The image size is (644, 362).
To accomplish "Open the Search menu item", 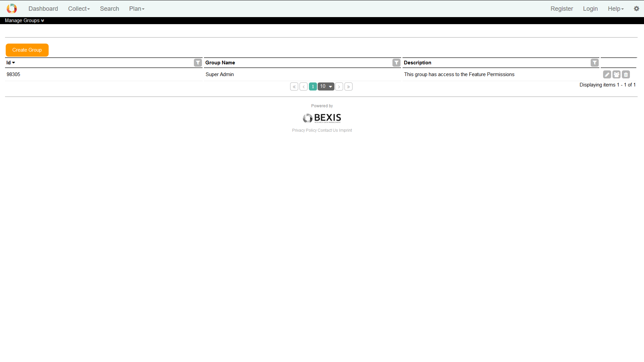I will click(109, 9).
